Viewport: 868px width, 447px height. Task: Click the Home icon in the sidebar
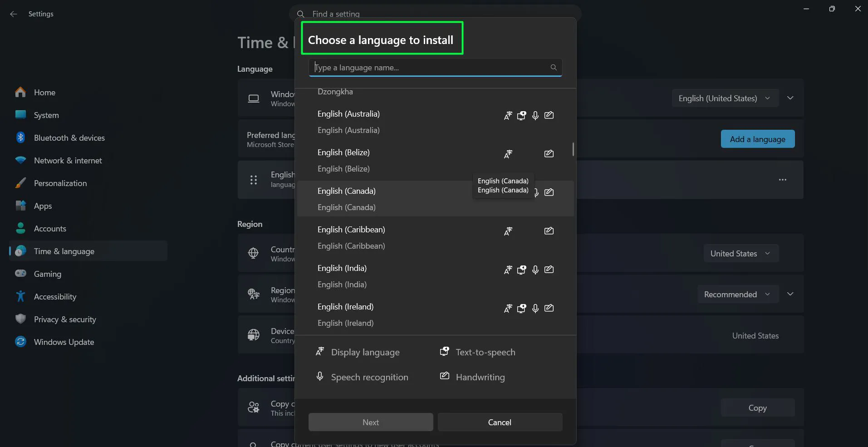20,92
